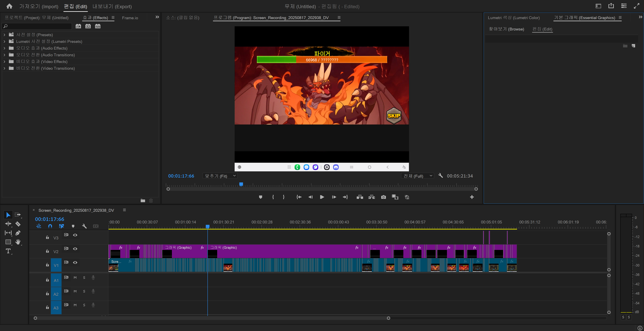Switch to Lumetri Color panel tab

[514, 18]
